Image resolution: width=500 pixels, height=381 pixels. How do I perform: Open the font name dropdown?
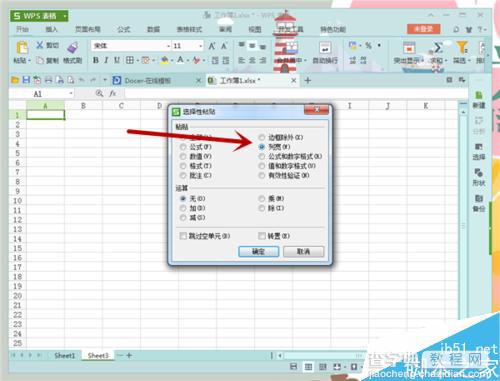coord(168,46)
